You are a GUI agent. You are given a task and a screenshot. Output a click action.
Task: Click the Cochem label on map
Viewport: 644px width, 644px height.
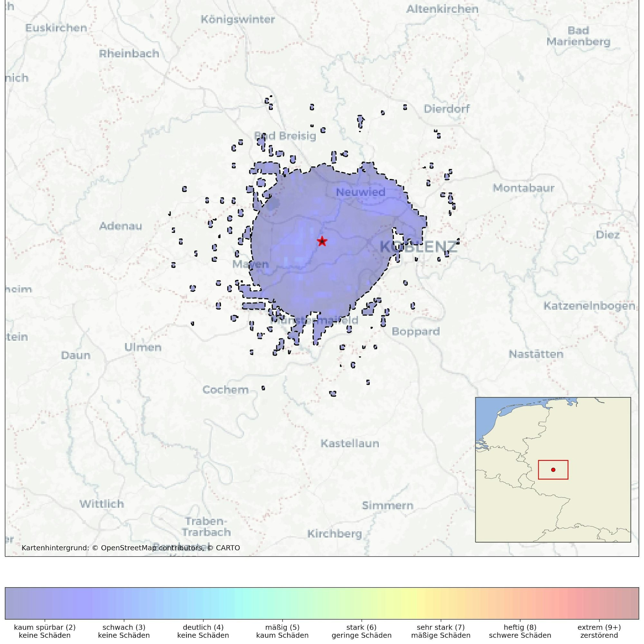(x=225, y=390)
